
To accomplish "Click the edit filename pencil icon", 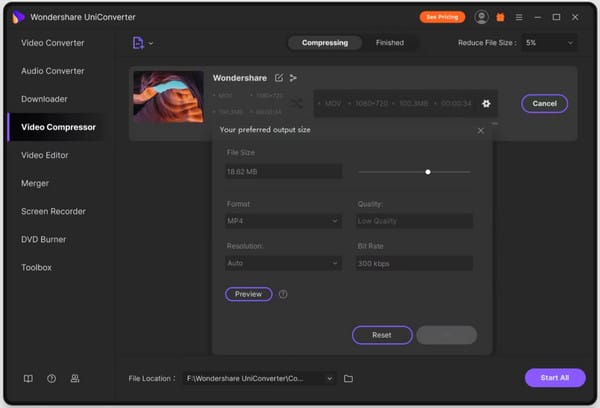I will (x=279, y=78).
